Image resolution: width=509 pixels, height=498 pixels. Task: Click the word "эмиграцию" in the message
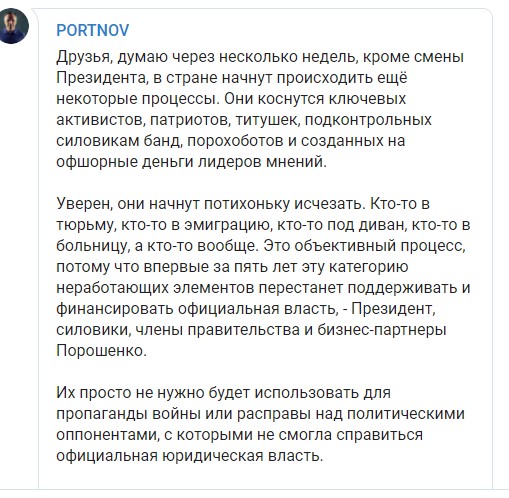coord(227,225)
